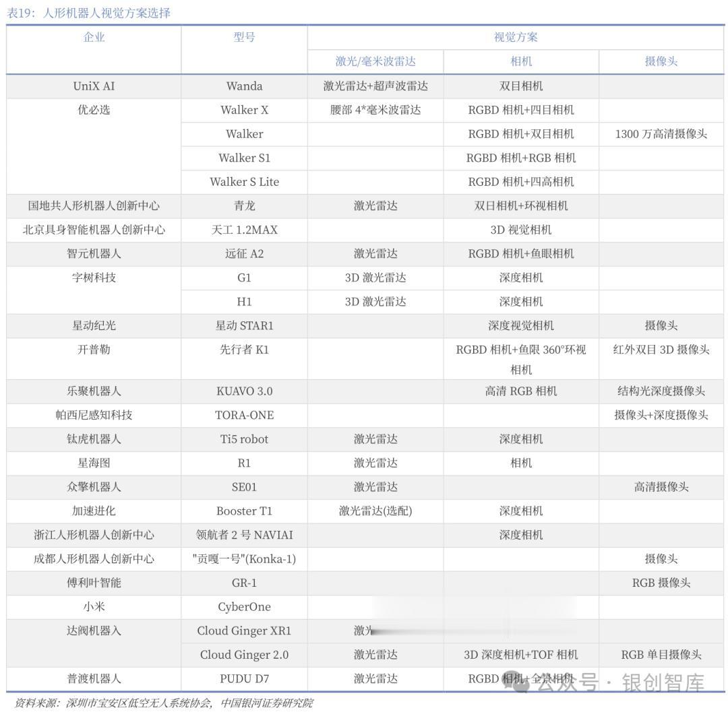The height and width of the screenshot is (712, 728).
Task: Click the '激光雷达(选配)' cell
Action: tap(375, 511)
